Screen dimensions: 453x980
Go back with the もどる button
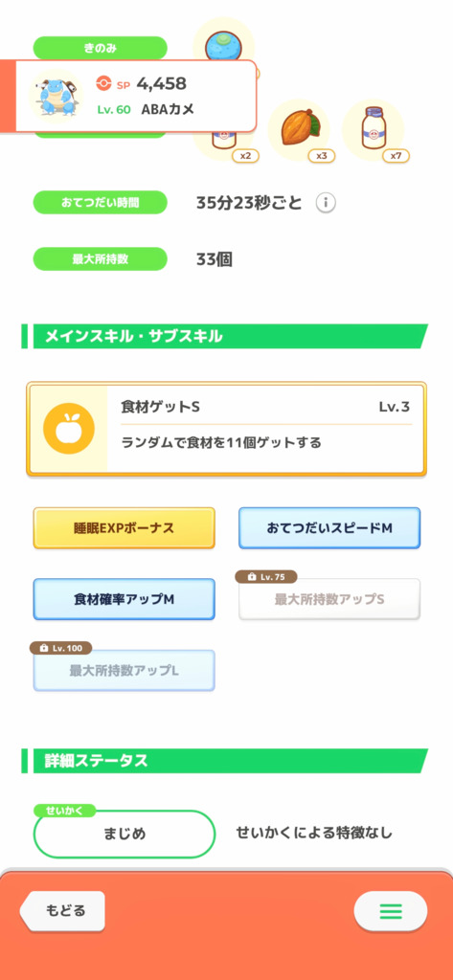[x=62, y=911]
